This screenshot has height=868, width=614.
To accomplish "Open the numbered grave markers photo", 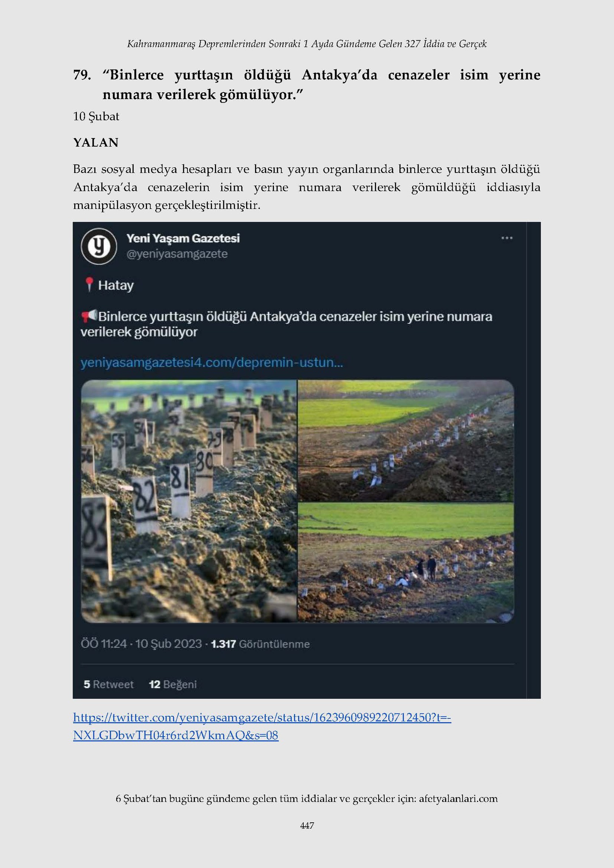I will [189, 501].
